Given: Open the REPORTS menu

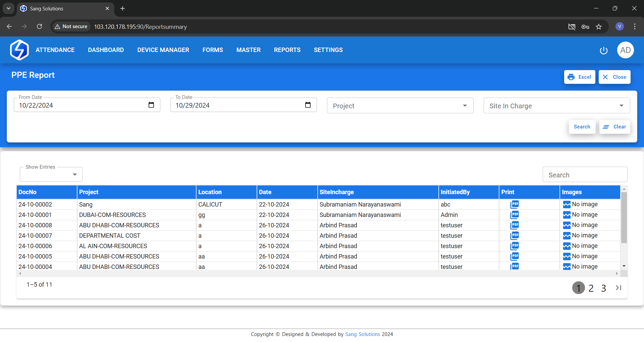Looking at the screenshot, I should pyautogui.click(x=287, y=50).
